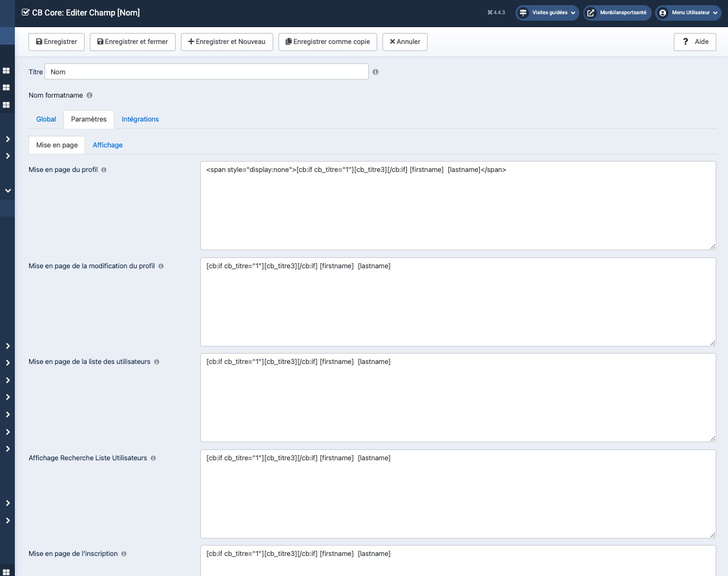Viewport: 728px width, 576px height.
Task: Click resize grip of Mise en page du profil textarea
Action: [712, 247]
